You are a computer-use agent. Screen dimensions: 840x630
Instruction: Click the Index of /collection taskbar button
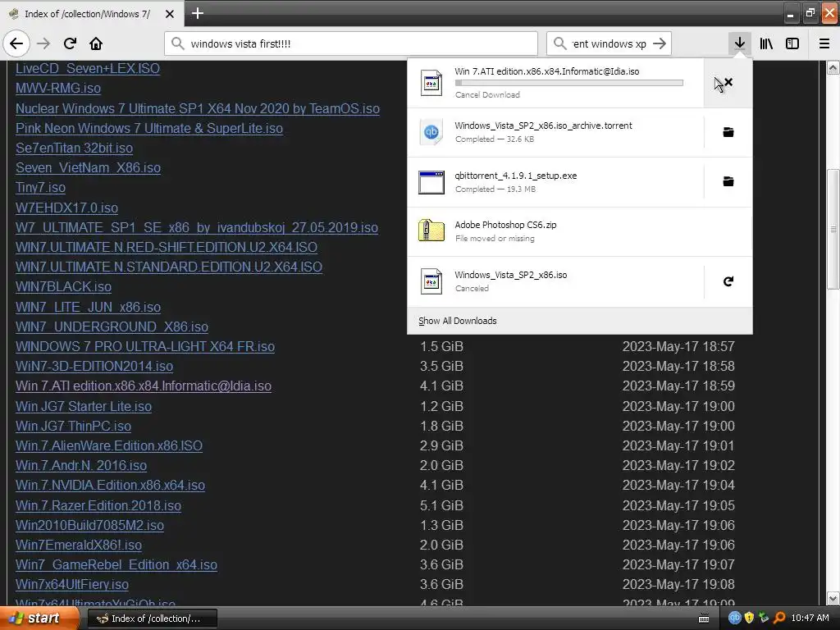[x=152, y=619]
